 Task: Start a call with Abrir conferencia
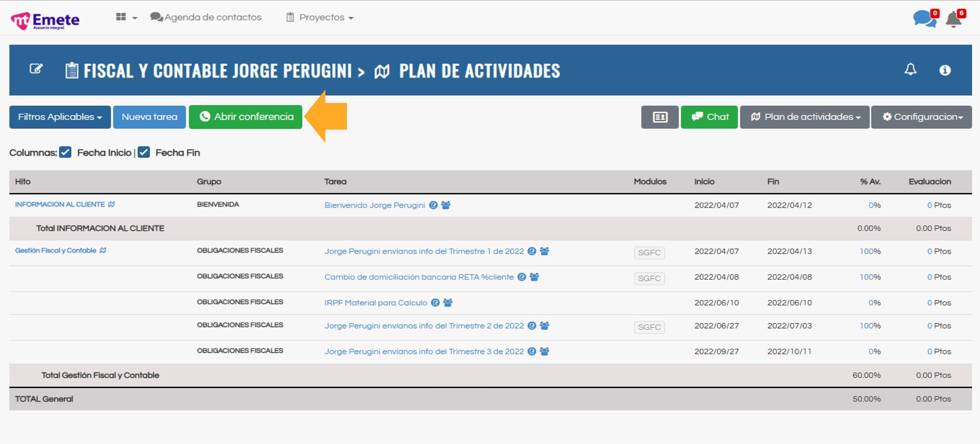tap(245, 117)
